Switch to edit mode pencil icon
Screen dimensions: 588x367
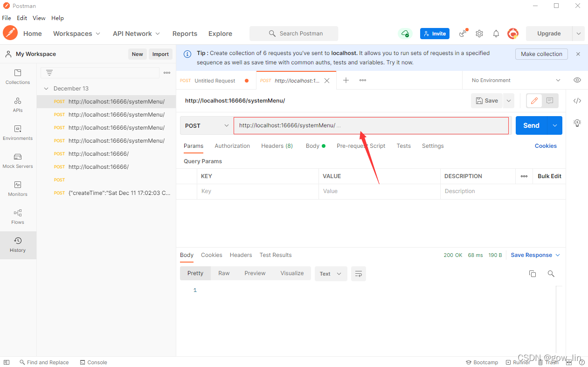coord(534,101)
